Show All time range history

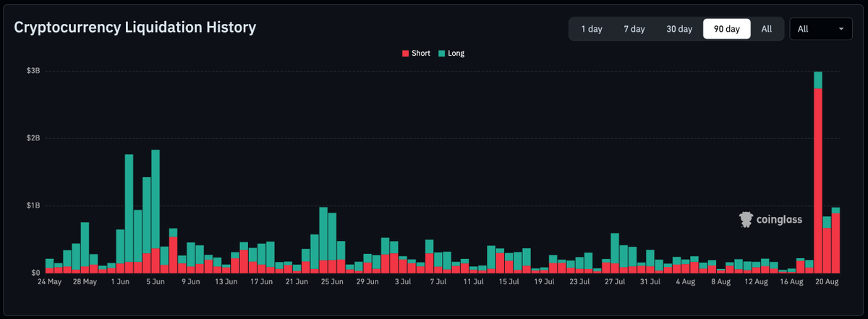(x=767, y=29)
